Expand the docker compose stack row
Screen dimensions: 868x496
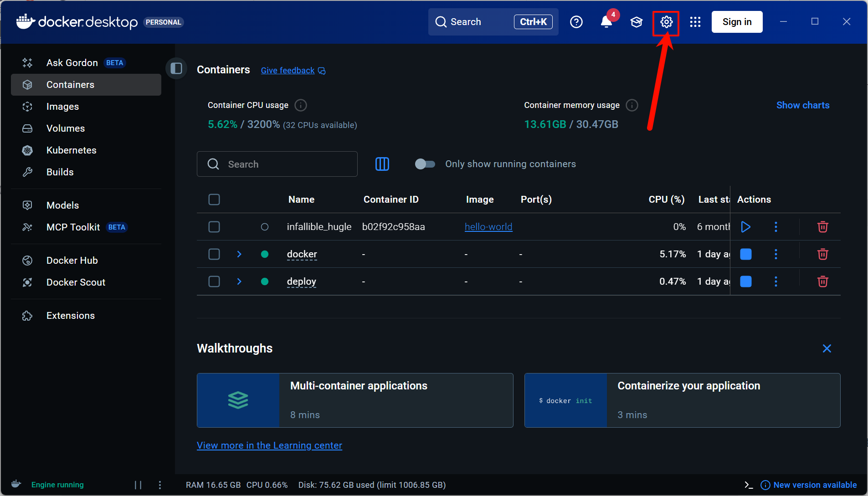[239, 254]
